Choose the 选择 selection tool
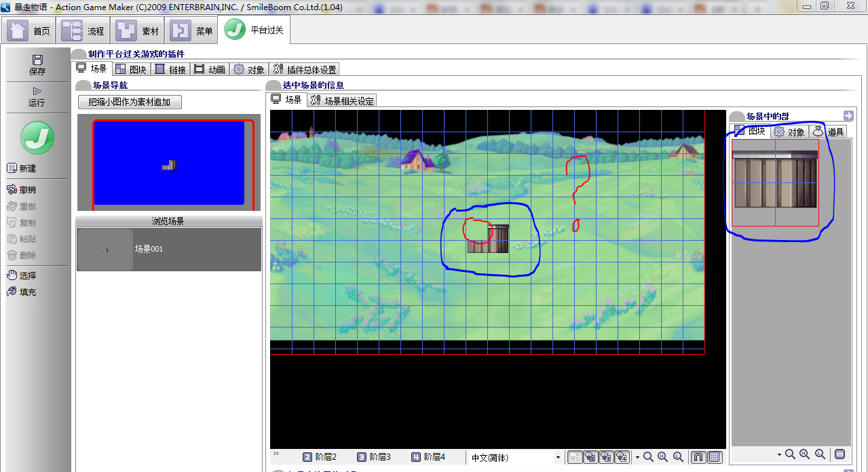Screen dimensions: 868x472 22,276
